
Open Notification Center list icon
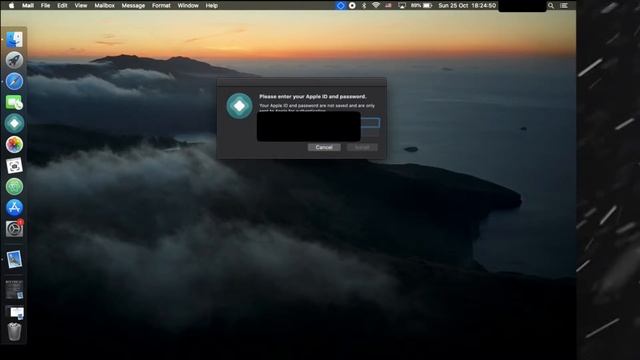pyautogui.click(x=564, y=5)
